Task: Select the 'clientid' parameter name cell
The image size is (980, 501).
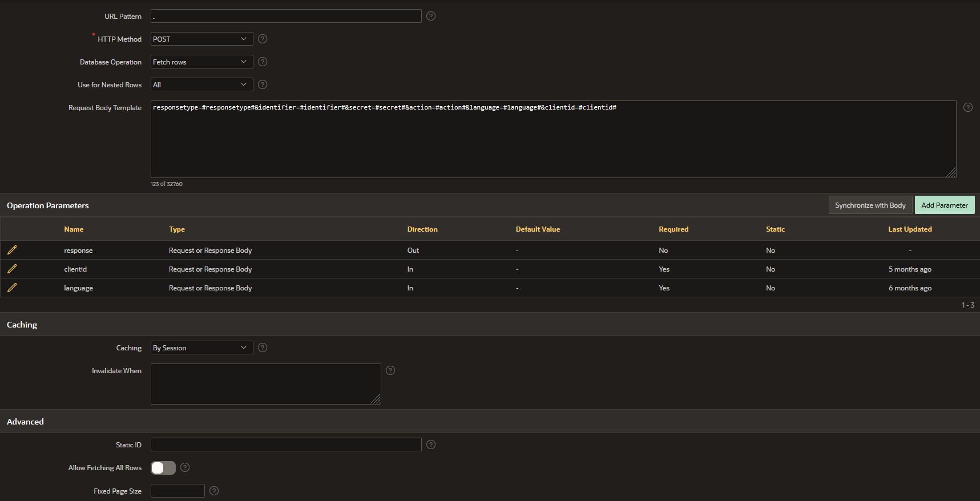Action: coord(75,269)
